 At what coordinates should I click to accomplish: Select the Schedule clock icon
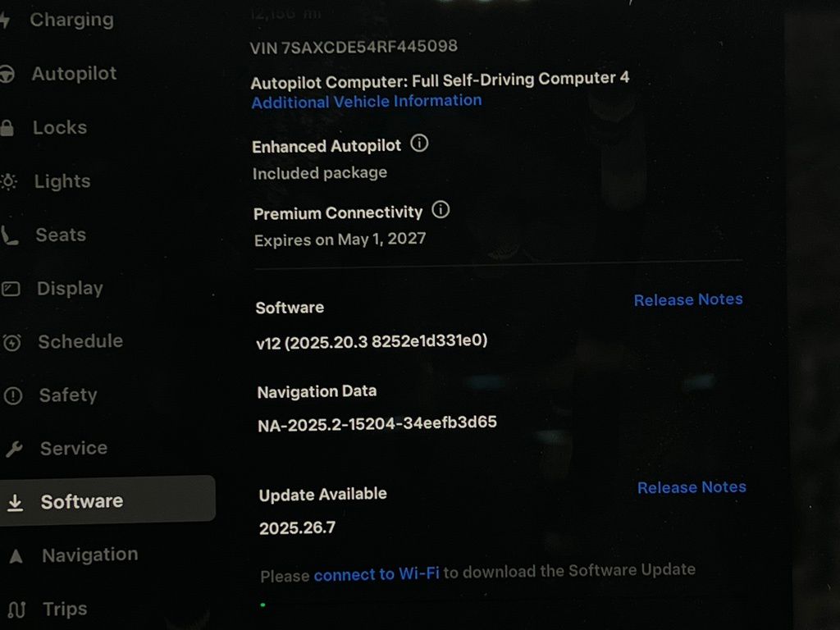[11, 343]
